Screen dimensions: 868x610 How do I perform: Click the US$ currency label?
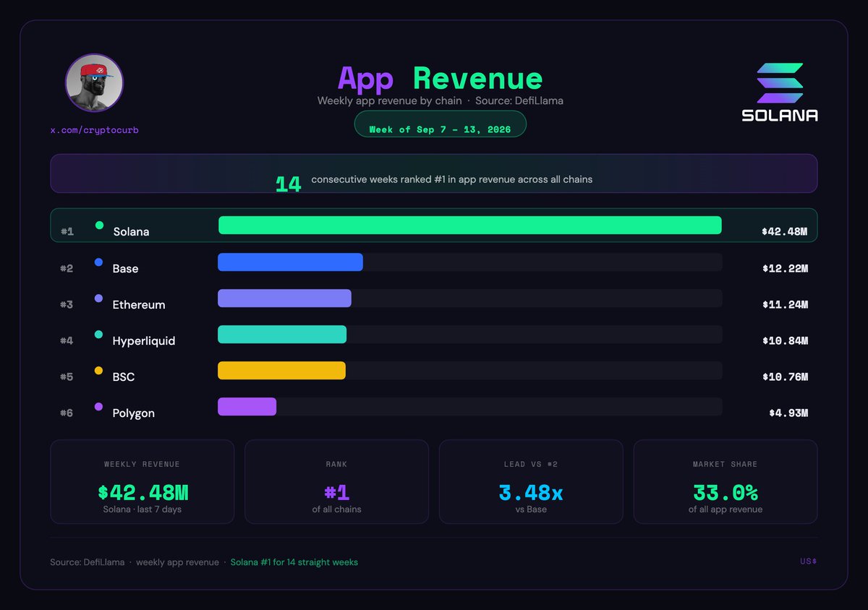pyautogui.click(x=809, y=562)
